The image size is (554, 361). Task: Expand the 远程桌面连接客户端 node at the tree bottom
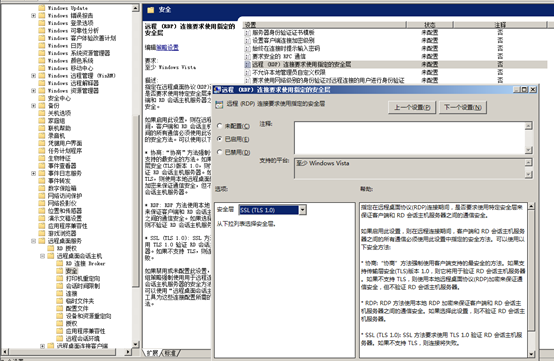[42, 346]
